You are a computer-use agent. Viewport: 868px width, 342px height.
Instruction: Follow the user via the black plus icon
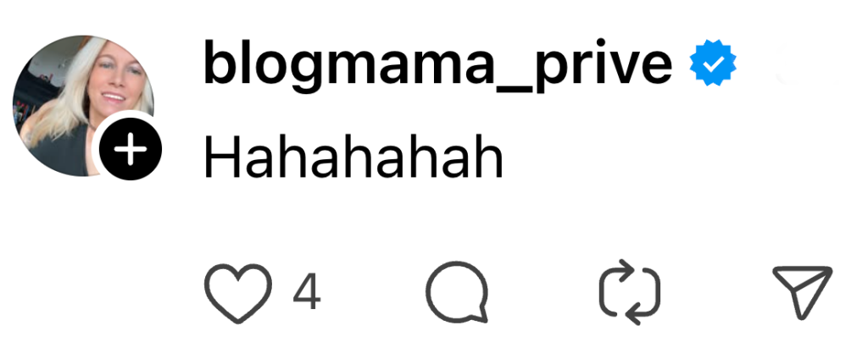[x=131, y=149]
